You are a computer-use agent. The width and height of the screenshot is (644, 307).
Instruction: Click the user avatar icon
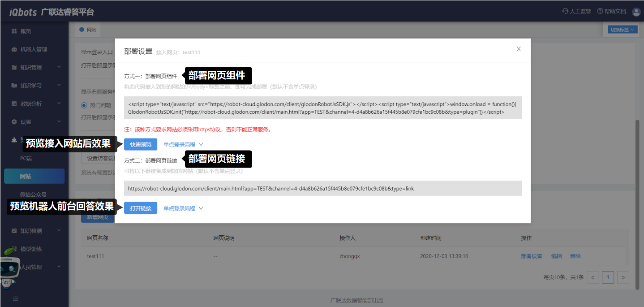(x=636, y=12)
